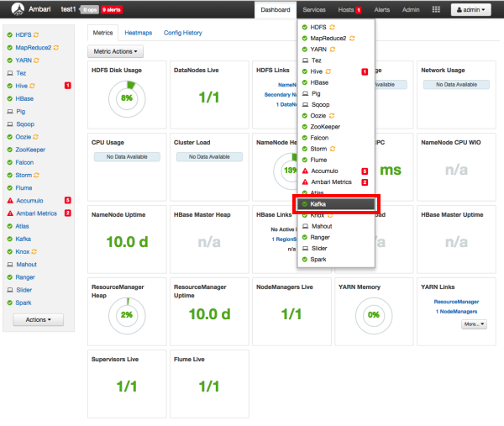
Task: Click Accumulo alert badge in sidebar
Action: coord(68,200)
